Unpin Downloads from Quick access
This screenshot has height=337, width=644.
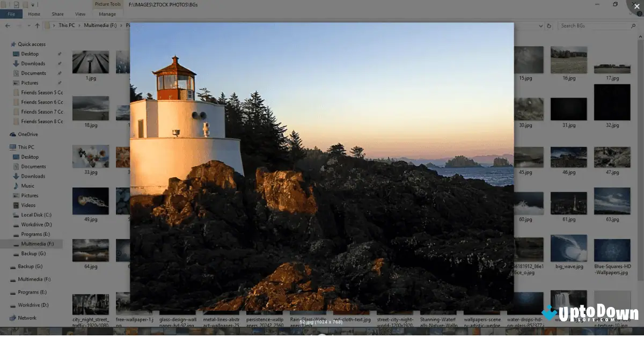point(60,63)
